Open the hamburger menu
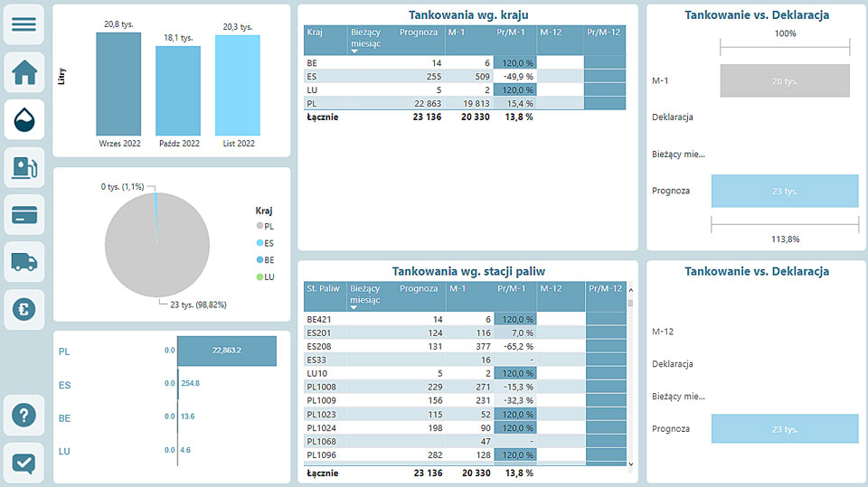This screenshot has width=868, height=487. click(24, 24)
